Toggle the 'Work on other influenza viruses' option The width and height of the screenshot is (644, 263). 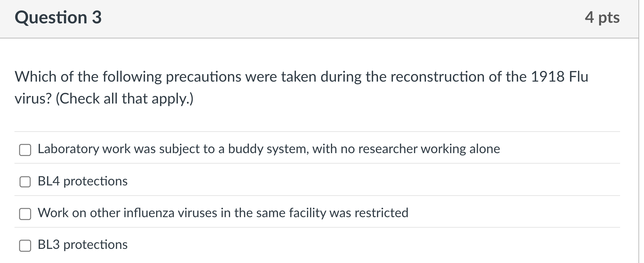25,213
